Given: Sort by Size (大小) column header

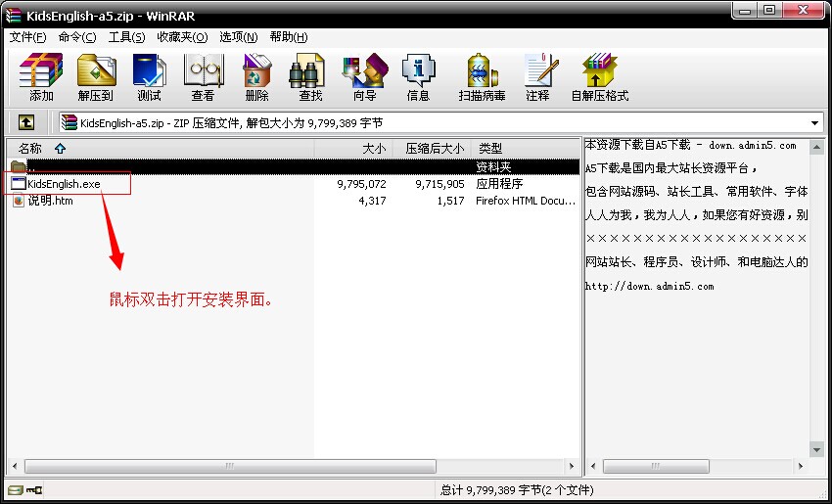Looking at the screenshot, I should coord(353,148).
